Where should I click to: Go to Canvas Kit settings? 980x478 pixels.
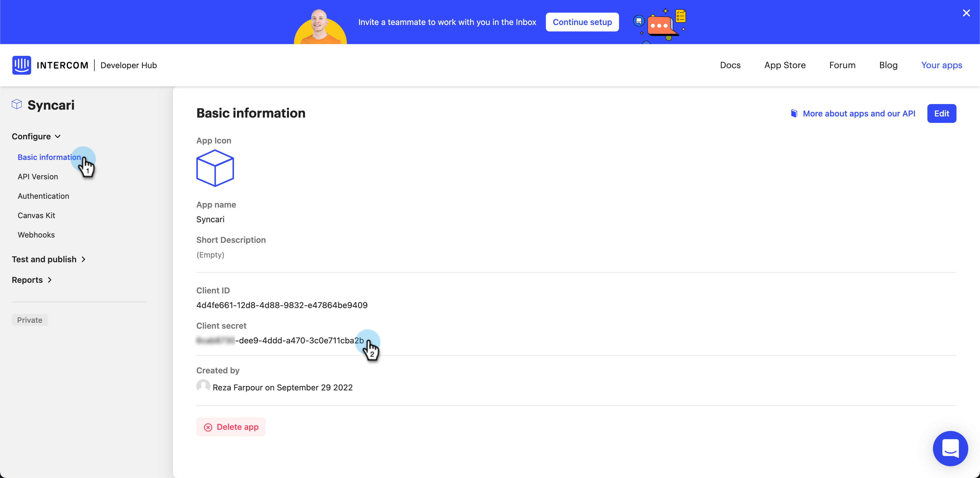(36, 215)
